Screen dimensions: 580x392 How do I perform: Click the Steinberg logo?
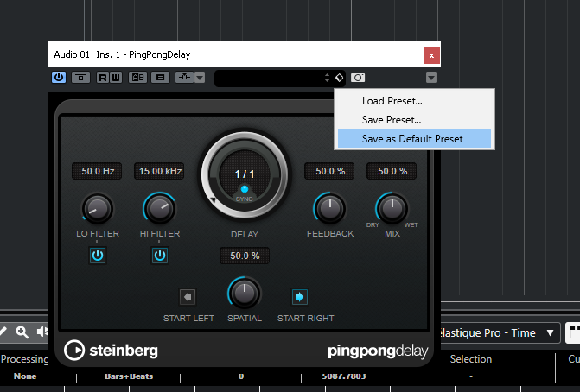(111, 350)
